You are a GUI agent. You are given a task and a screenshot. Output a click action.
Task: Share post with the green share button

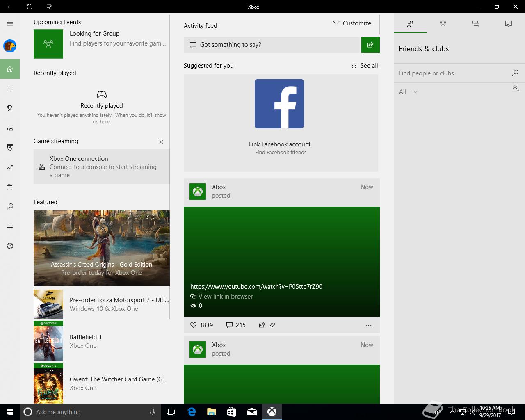coord(370,45)
